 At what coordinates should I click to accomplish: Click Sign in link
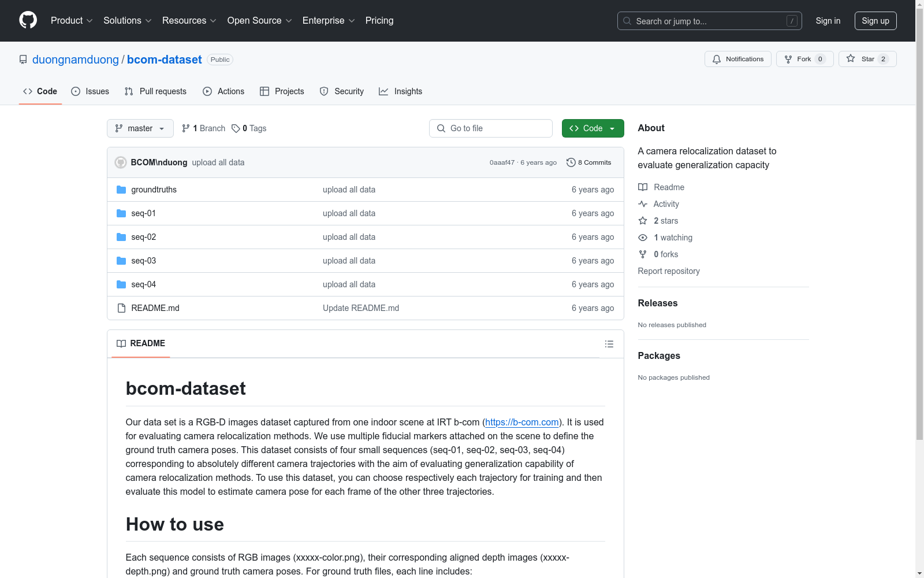pos(828,21)
